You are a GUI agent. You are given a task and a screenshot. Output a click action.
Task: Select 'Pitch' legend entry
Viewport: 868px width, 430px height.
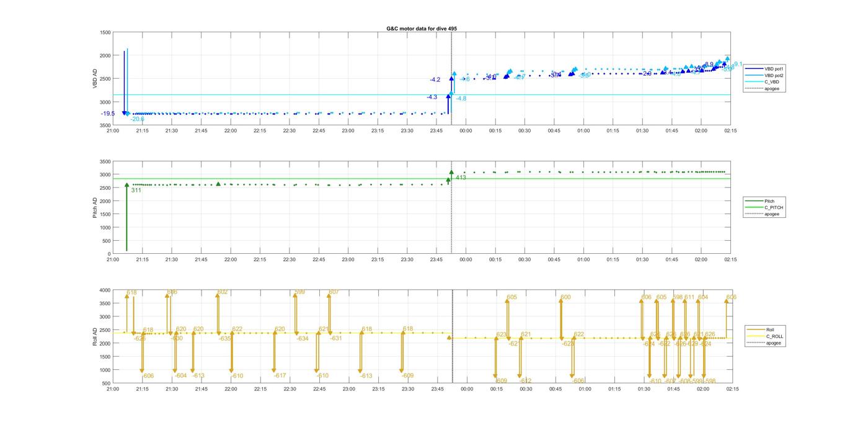point(760,201)
